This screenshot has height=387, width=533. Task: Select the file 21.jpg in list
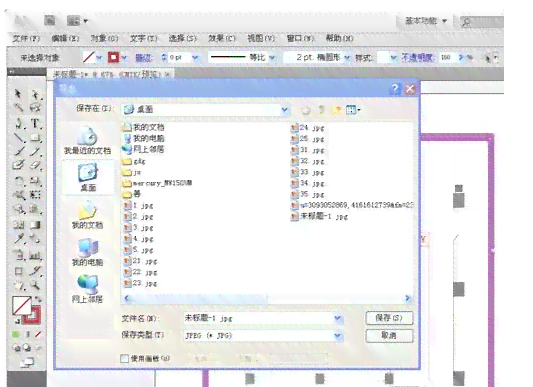141,261
